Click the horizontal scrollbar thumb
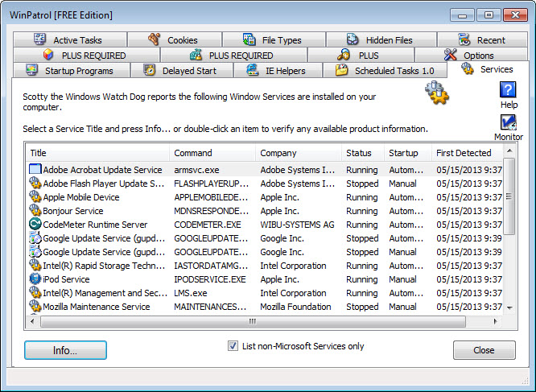The image size is (536, 392). 253,321
